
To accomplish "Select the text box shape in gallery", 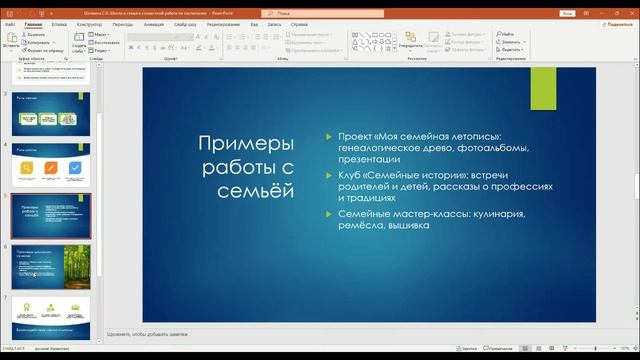I will [x=355, y=36].
